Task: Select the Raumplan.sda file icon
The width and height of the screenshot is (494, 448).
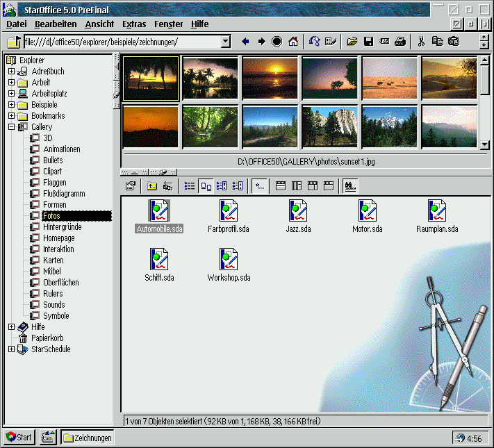Action: click(437, 210)
